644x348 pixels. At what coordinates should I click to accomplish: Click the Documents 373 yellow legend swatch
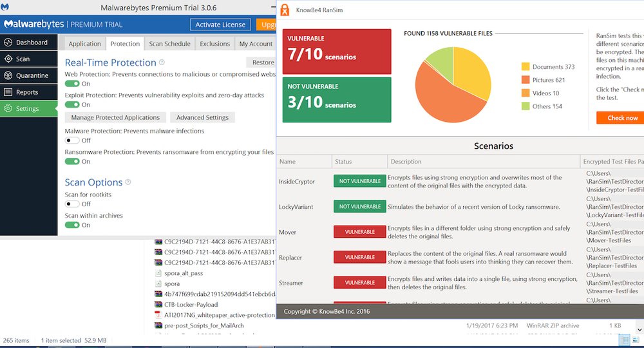coord(526,66)
